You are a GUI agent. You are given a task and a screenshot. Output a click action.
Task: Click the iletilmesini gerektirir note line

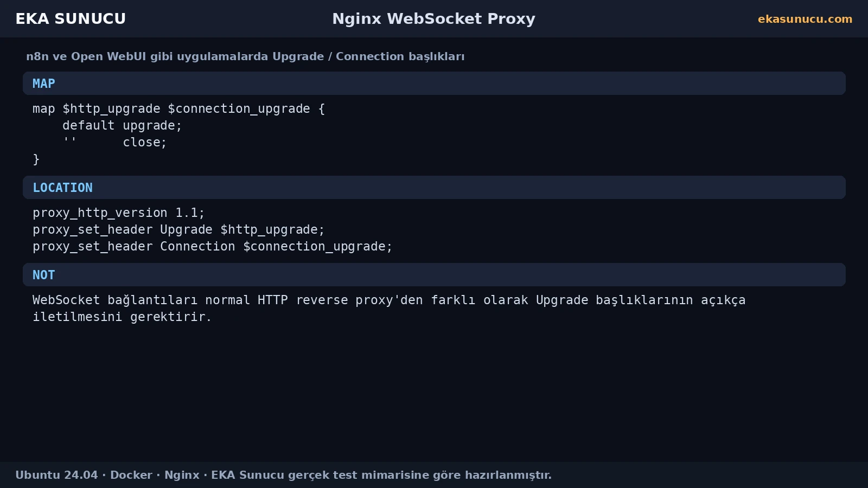(122, 317)
